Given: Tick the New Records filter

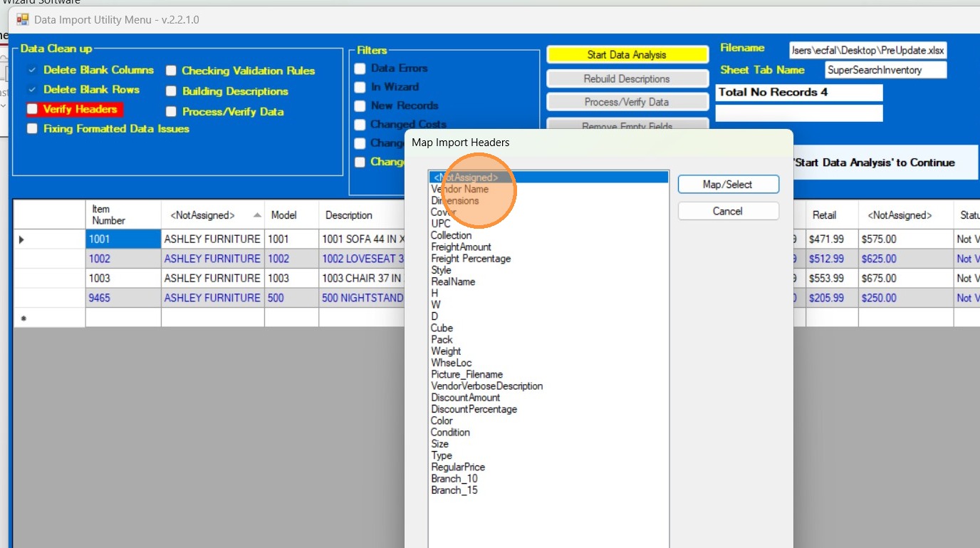Looking at the screenshot, I should pos(360,105).
